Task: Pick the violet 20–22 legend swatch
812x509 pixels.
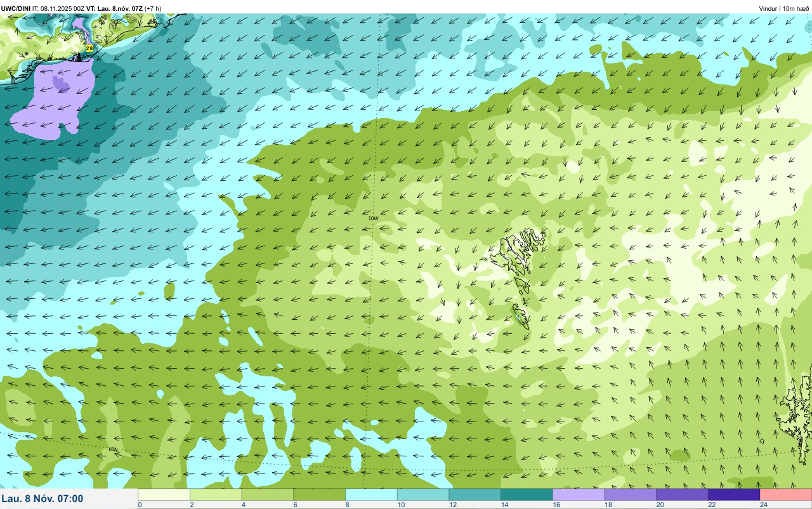Action: point(683,494)
